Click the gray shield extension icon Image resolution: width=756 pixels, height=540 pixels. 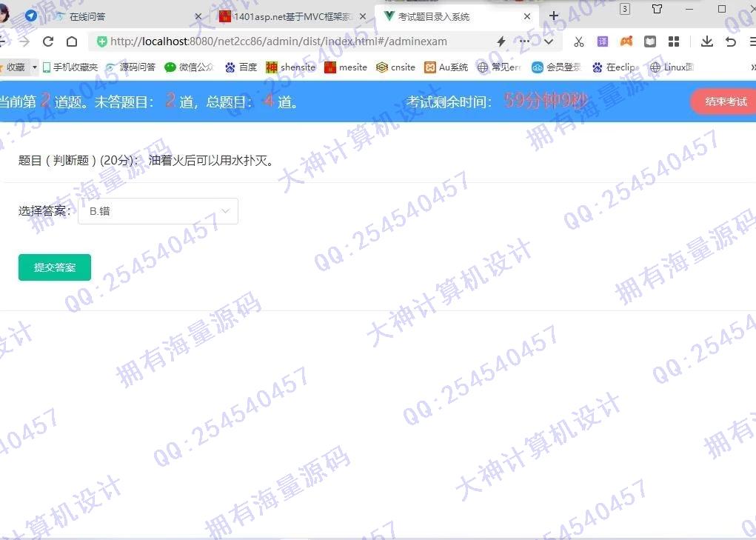click(650, 42)
